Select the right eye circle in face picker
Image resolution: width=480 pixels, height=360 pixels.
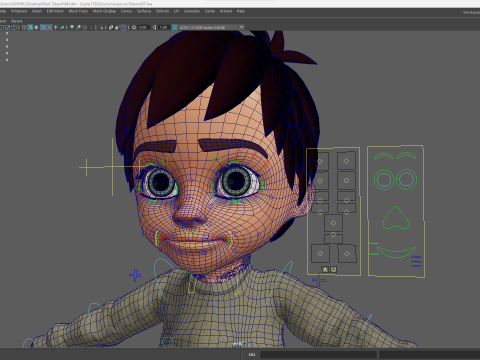[406, 179]
